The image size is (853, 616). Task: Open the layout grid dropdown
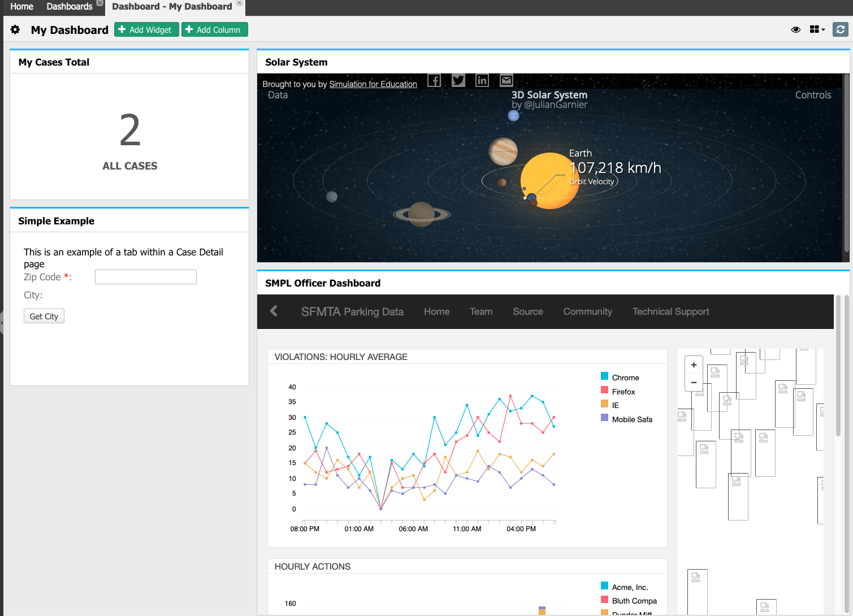click(817, 29)
